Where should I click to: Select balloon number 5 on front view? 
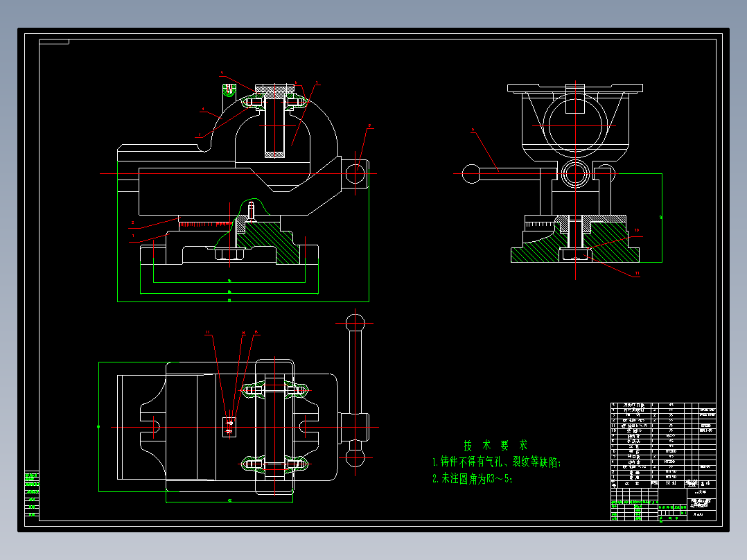tap(222, 73)
